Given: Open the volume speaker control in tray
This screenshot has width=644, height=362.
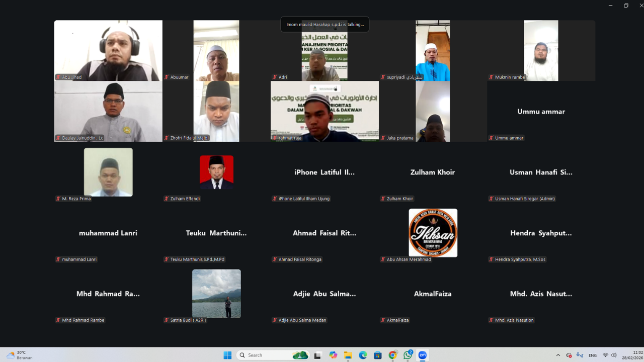Looking at the screenshot, I should [613, 355].
